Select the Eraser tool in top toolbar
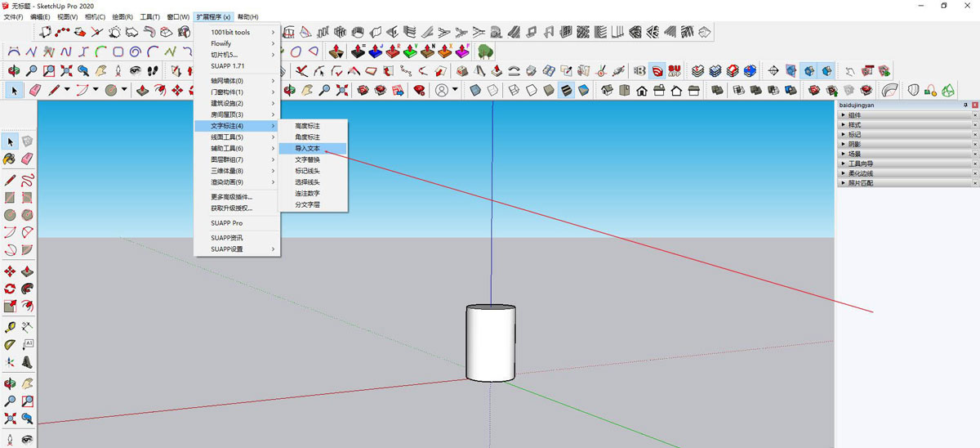980x448 pixels. 35,90
